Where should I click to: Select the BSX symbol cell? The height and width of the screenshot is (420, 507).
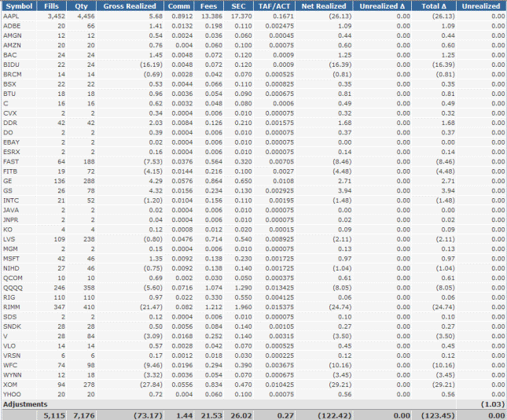[9, 84]
